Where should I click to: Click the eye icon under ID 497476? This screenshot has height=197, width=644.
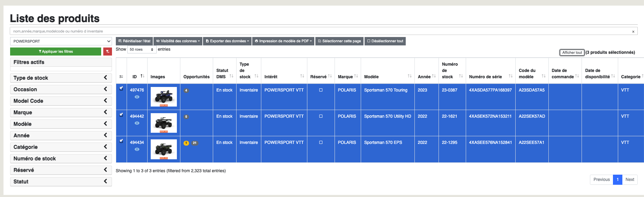[x=137, y=97]
